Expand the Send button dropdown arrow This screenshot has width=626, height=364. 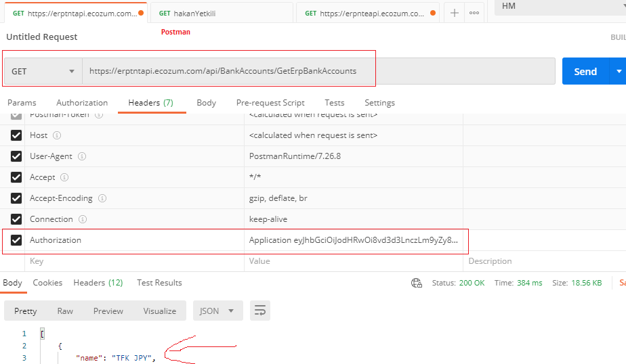click(619, 71)
